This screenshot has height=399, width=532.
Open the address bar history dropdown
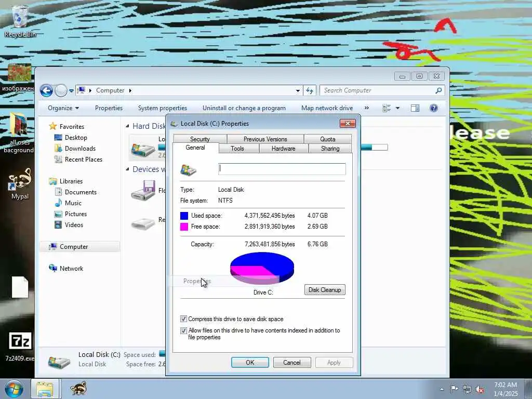(298, 90)
